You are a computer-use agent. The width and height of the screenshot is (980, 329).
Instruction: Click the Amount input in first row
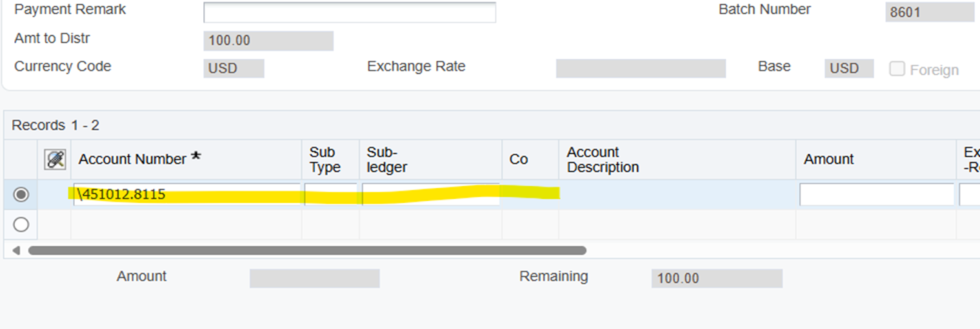(x=876, y=194)
